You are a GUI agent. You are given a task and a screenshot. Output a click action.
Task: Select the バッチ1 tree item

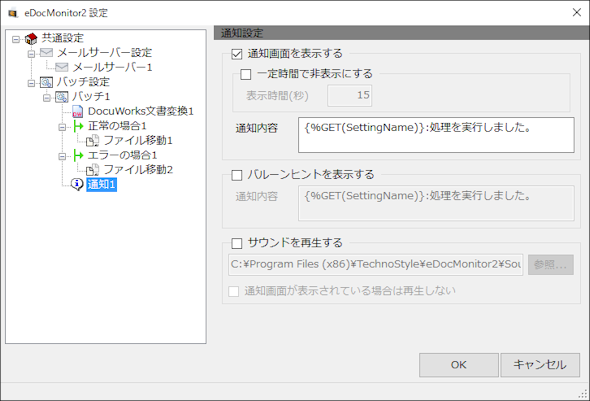click(91, 97)
